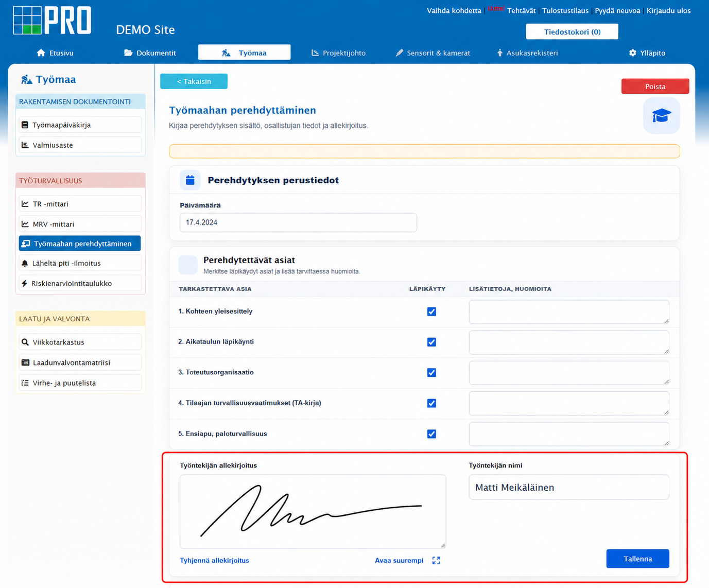Click the Työntekijän nimi input field
This screenshot has width=709, height=588.
(569, 487)
